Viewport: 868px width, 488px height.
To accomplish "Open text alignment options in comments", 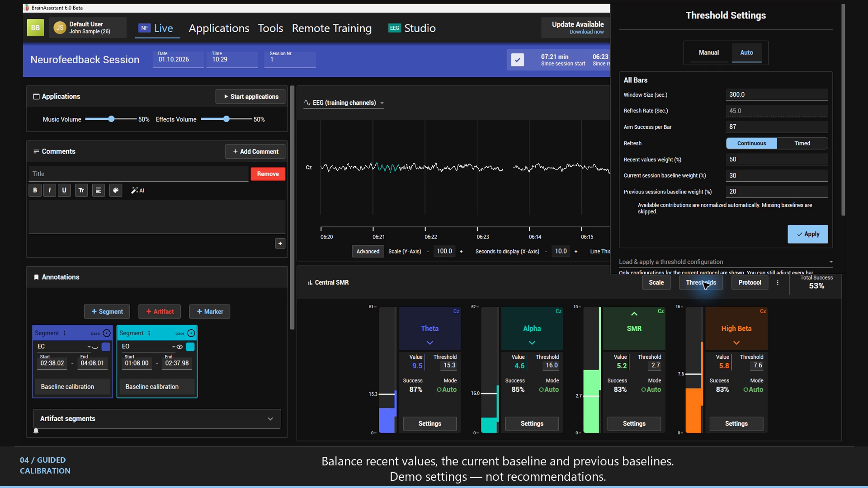I will (x=98, y=190).
